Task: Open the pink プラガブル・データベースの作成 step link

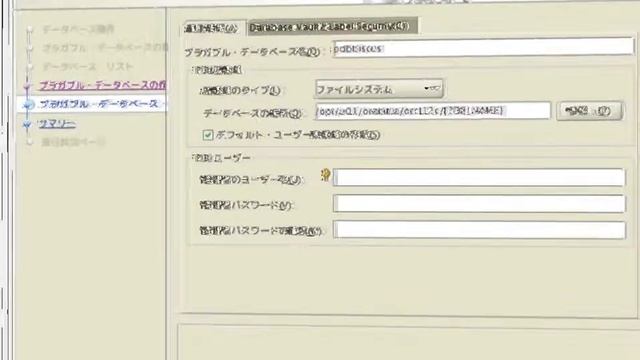Action: pos(102,85)
